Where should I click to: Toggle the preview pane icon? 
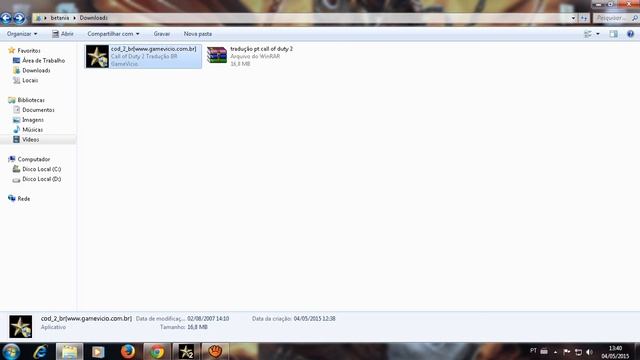613,34
